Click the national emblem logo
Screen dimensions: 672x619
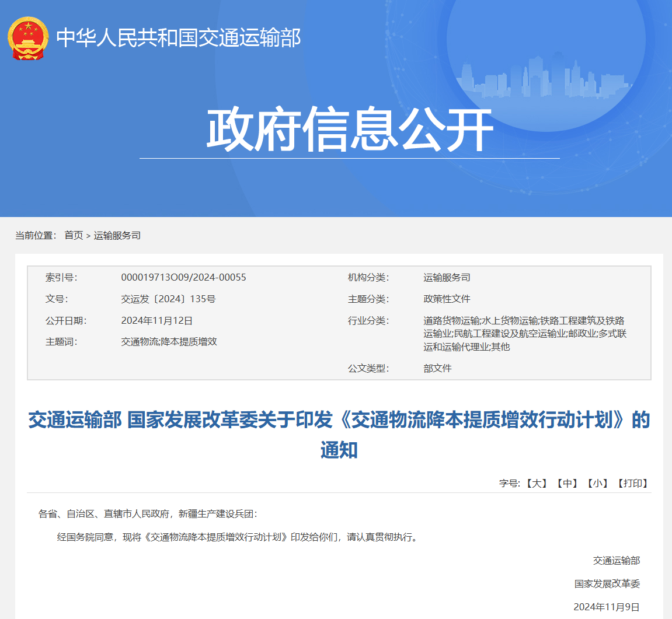pyautogui.click(x=27, y=38)
